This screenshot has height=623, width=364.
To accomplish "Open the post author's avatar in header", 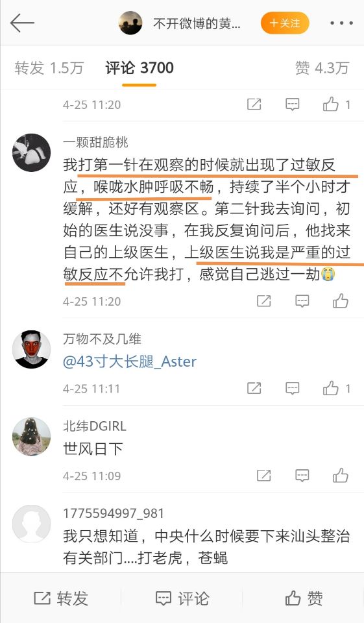I will 130,23.
